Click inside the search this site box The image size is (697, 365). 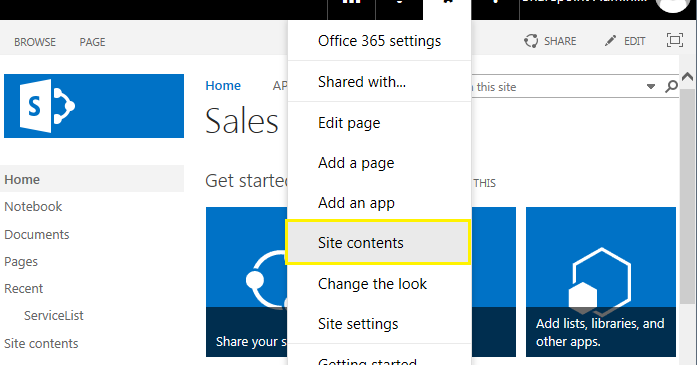coord(556,87)
